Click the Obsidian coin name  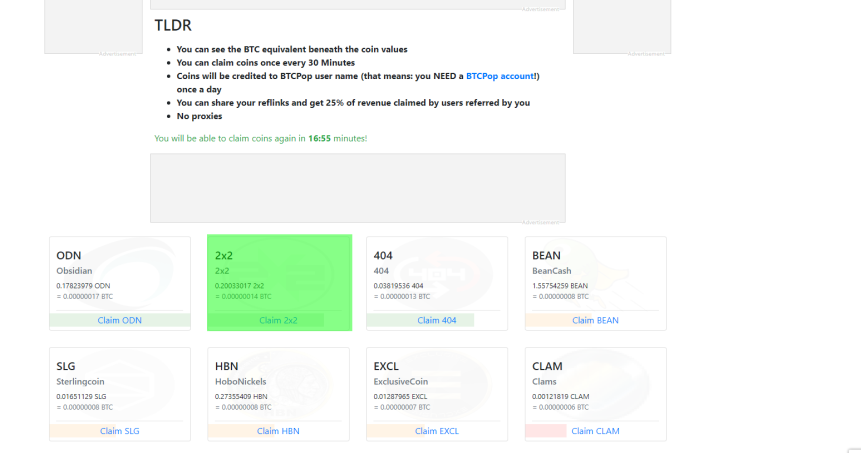[74, 271]
